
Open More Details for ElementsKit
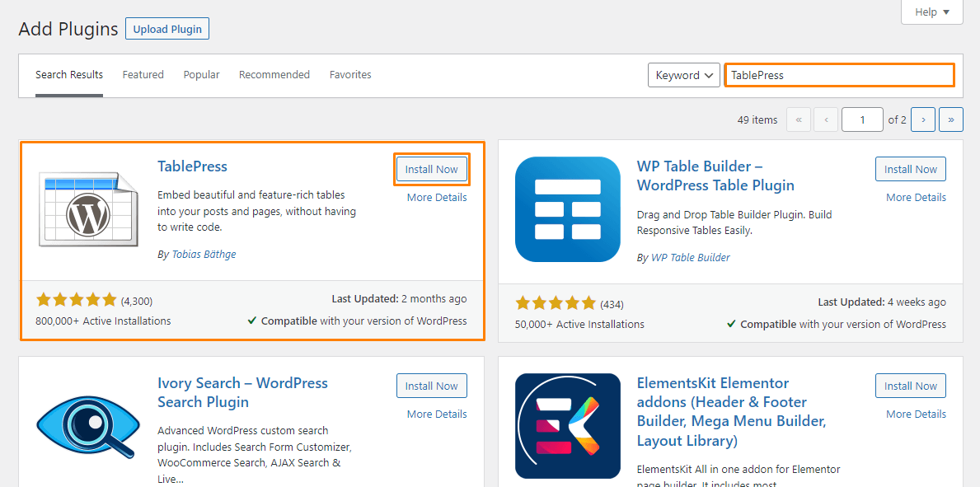tap(917, 414)
